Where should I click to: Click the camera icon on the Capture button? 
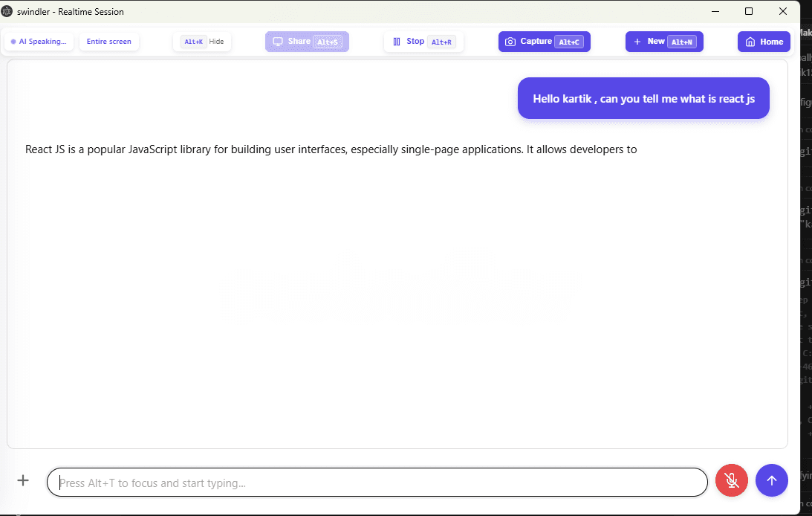click(510, 42)
